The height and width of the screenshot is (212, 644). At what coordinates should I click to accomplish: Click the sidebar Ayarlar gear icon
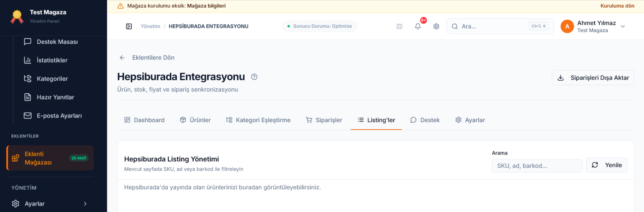pyautogui.click(x=15, y=204)
